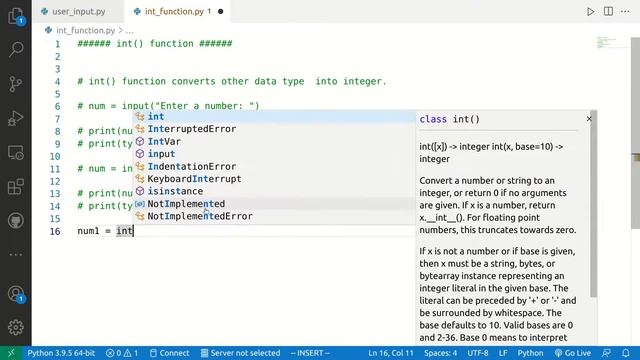Open the GitHub view icon
Viewport: 640px width, 360px height.
coord(16,221)
